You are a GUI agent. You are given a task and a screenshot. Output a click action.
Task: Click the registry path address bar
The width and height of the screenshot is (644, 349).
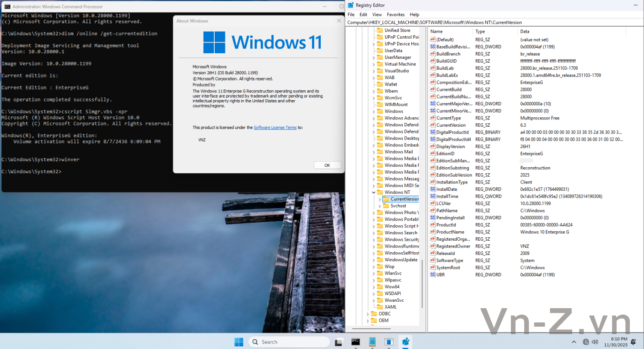[x=472, y=22]
